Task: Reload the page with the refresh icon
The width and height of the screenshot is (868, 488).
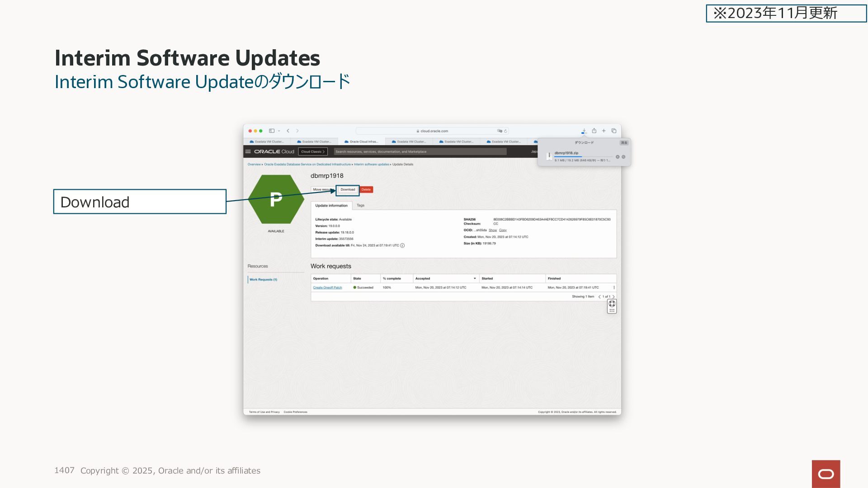Action: (506, 131)
